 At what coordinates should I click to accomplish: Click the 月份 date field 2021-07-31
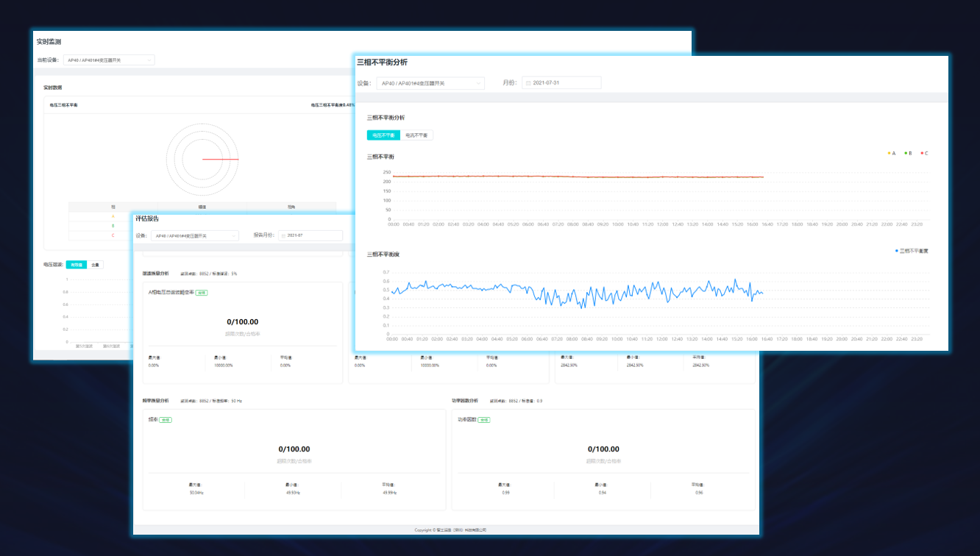(x=561, y=83)
